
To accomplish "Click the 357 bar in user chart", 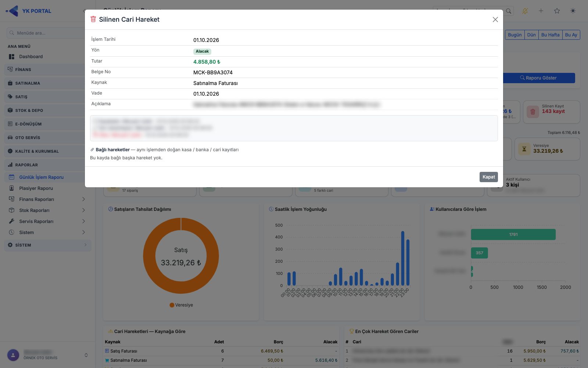I will pyautogui.click(x=479, y=253).
